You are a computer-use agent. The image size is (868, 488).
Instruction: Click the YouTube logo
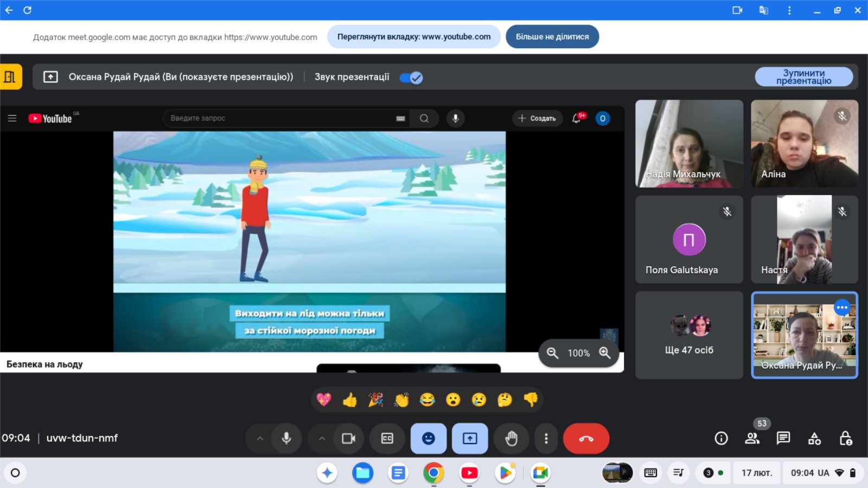(50, 118)
